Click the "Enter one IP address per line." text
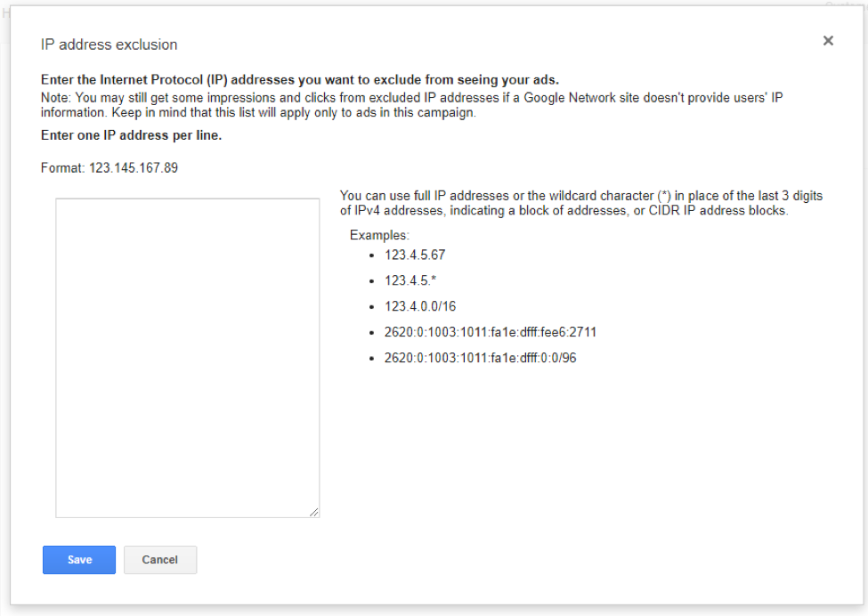 click(132, 136)
